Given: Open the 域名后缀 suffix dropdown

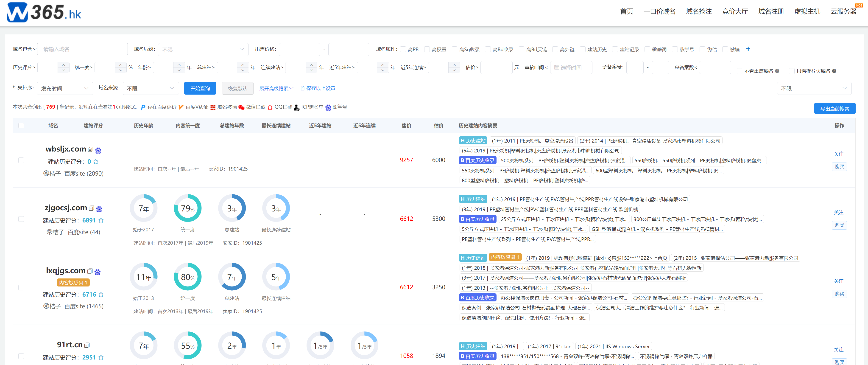Looking at the screenshot, I should pyautogui.click(x=203, y=50).
